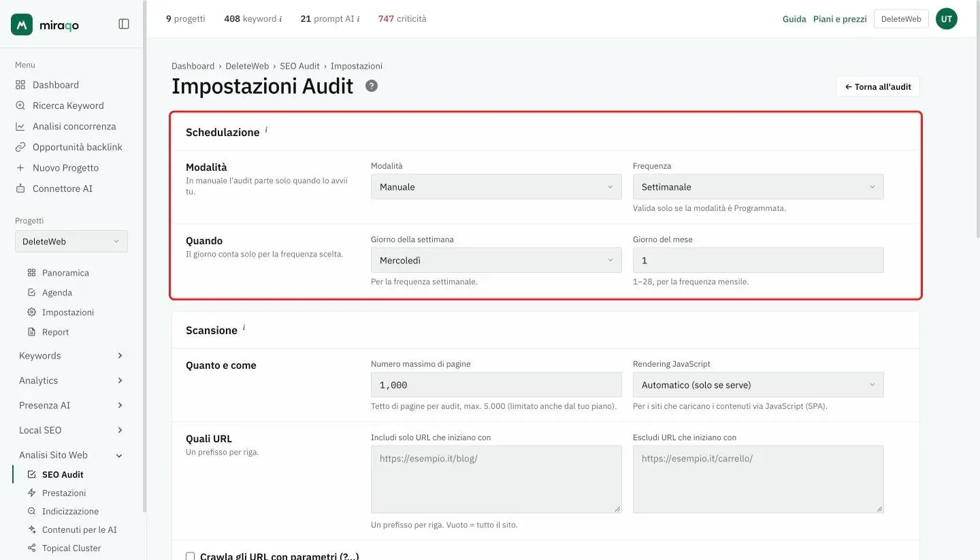Click the info icon beside Schedulazione
The width and height of the screenshot is (980, 560).
click(x=266, y=129)
